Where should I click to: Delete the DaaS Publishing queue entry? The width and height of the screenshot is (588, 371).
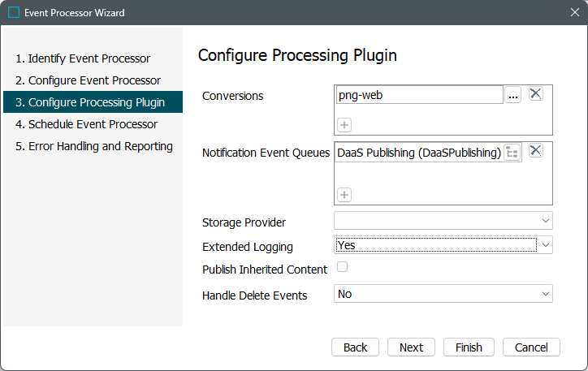click(535, 151)
